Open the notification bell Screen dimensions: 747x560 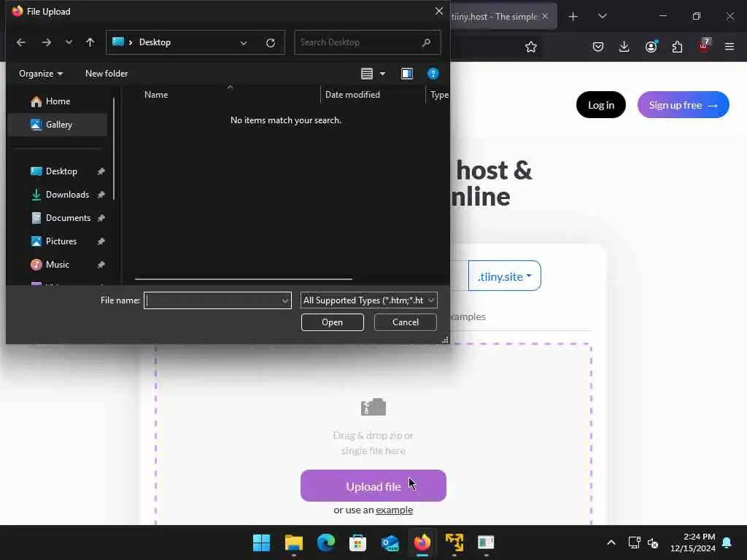click(727, 542)
